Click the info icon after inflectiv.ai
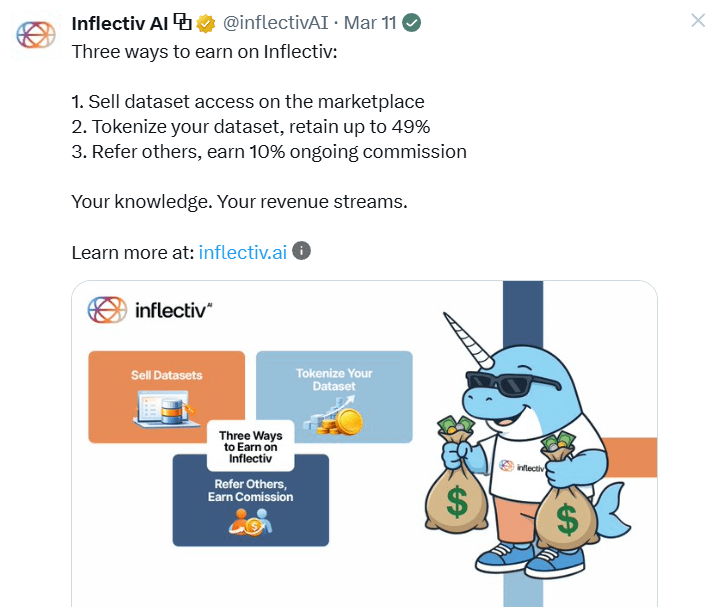 coord(301,251)
